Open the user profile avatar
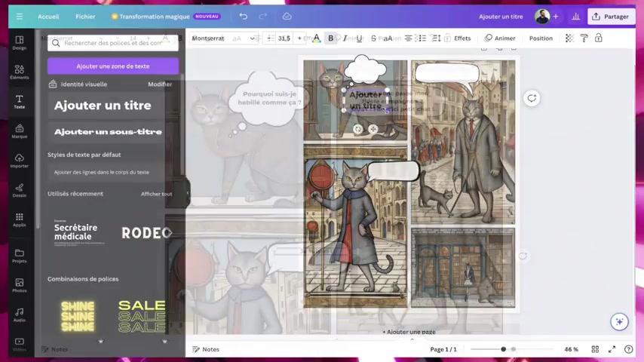 pyautogui.click(x=542, y=17)
